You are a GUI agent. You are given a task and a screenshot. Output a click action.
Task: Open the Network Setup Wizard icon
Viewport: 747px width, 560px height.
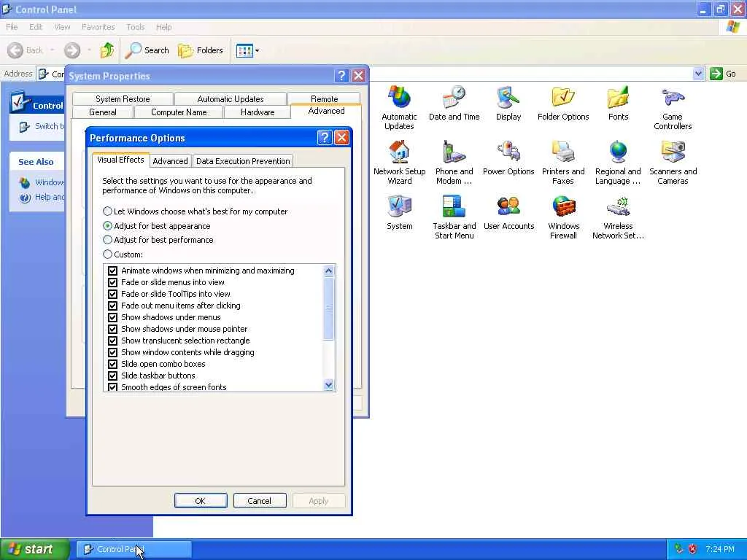point(399,163)
